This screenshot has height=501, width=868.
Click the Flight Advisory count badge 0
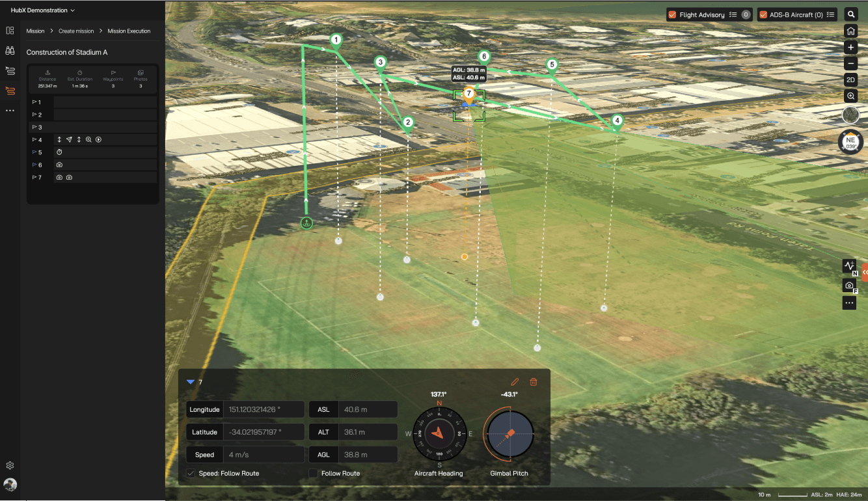coord(746,14)
